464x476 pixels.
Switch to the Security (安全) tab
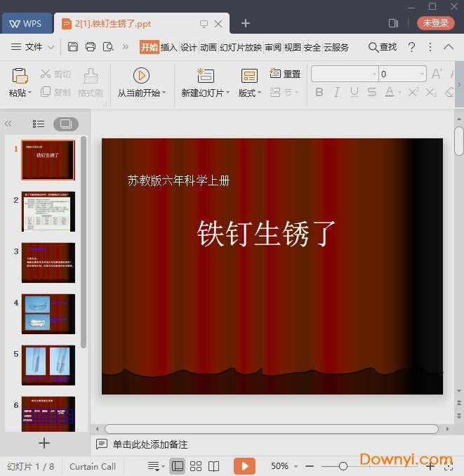coord(312,47)
